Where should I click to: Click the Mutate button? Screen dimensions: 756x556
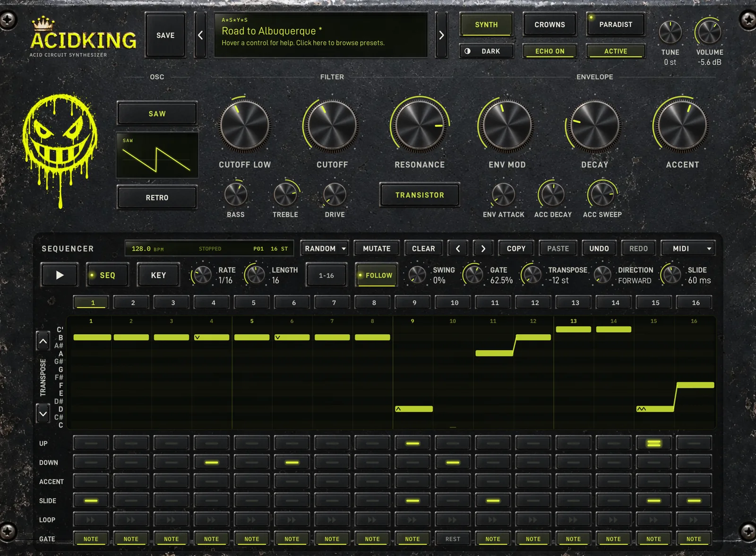click(x=377, y=249)
